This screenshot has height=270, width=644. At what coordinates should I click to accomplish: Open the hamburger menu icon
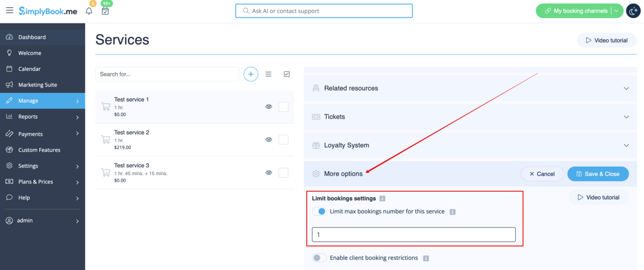click(10, 11)
